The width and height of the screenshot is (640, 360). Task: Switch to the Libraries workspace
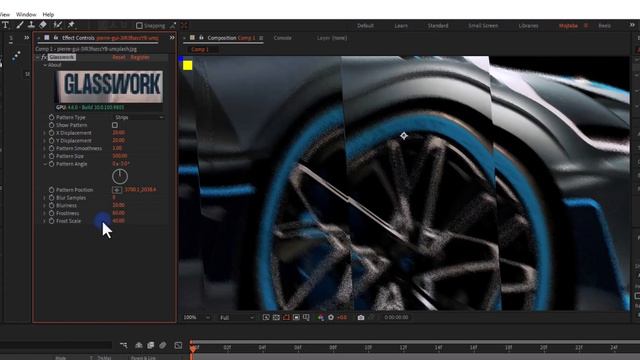coord(528,25)
